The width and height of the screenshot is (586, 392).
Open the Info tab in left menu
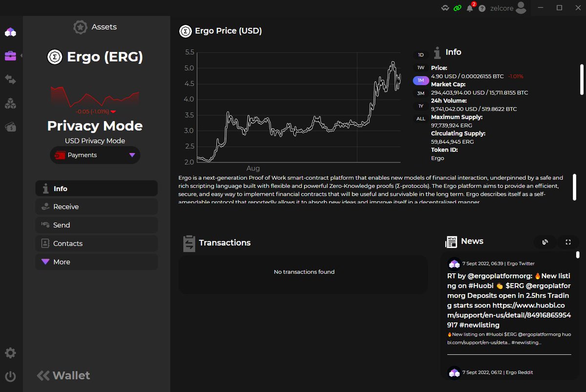(96, 188)
